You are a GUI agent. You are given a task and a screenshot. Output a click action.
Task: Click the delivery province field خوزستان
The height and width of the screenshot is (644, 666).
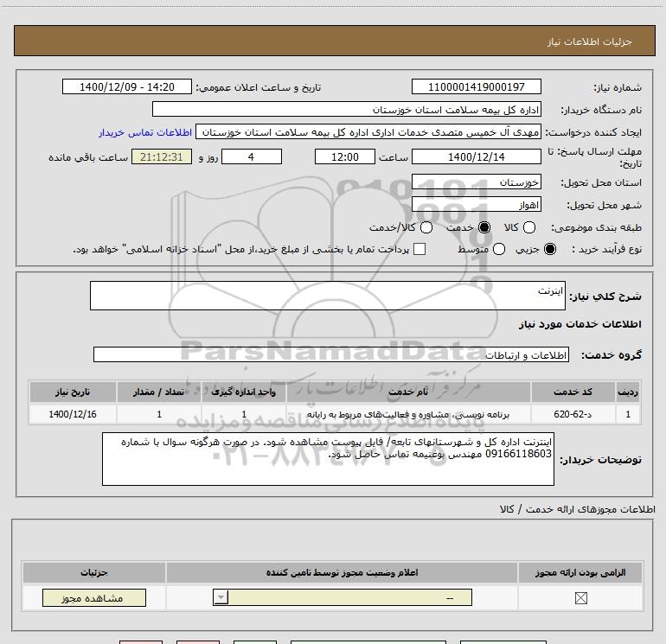(476, 182)
